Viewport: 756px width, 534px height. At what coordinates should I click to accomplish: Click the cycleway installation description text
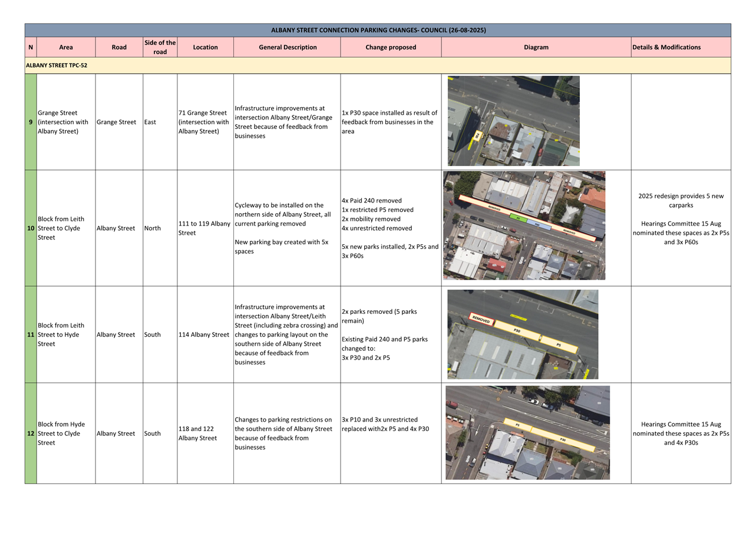click(283, 214)
